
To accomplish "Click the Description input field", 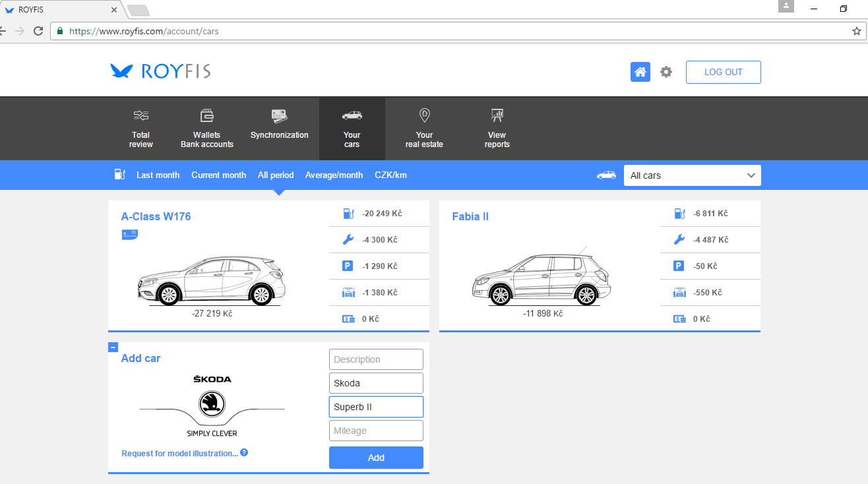I will coord(376,359).
